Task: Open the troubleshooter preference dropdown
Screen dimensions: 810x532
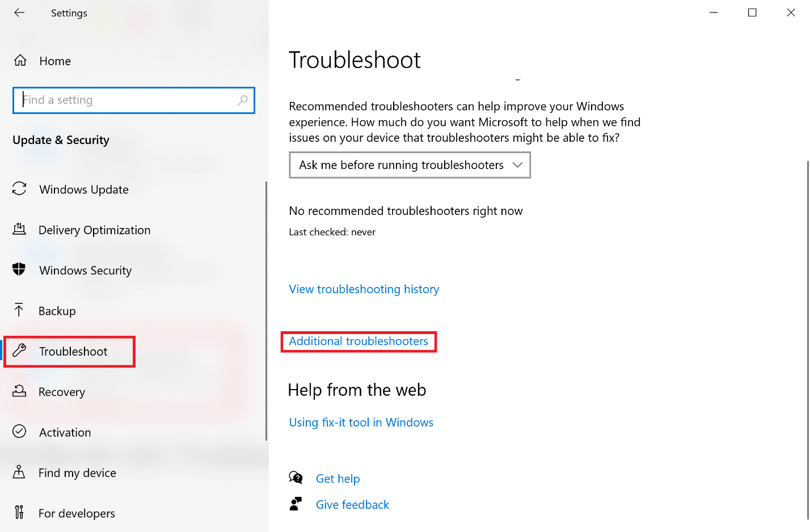Action: tap(410, 165)
